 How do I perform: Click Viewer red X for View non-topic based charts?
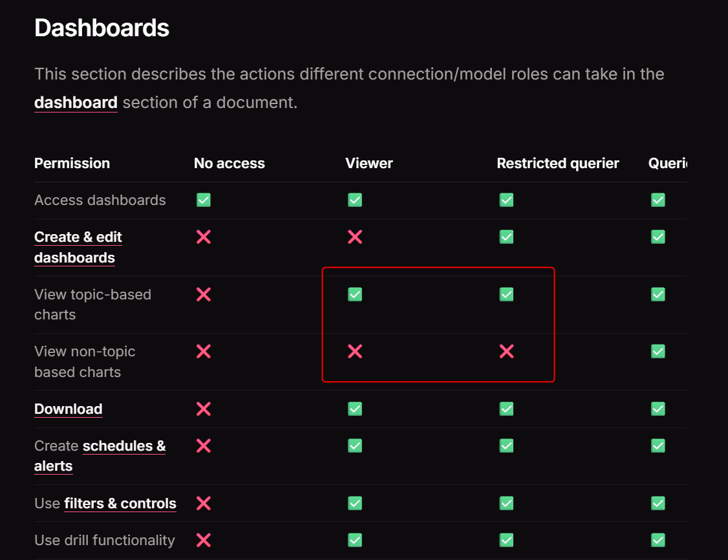[x=355, y=352]
